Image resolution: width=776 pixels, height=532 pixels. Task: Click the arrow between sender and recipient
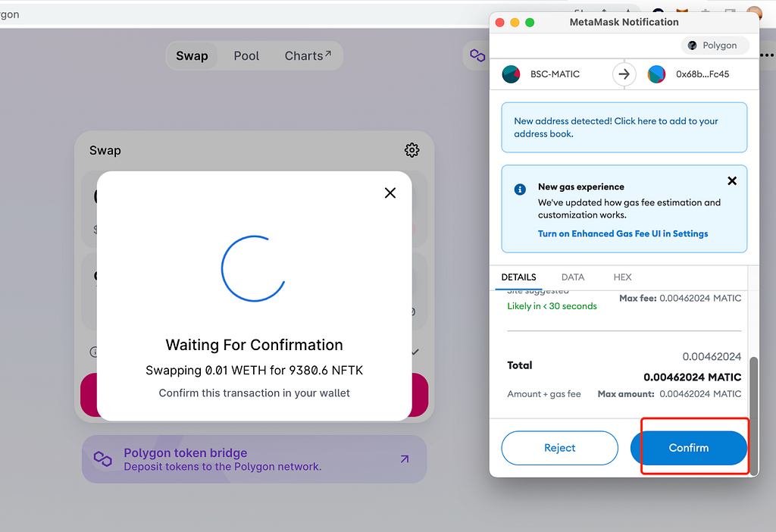[624, 74]
